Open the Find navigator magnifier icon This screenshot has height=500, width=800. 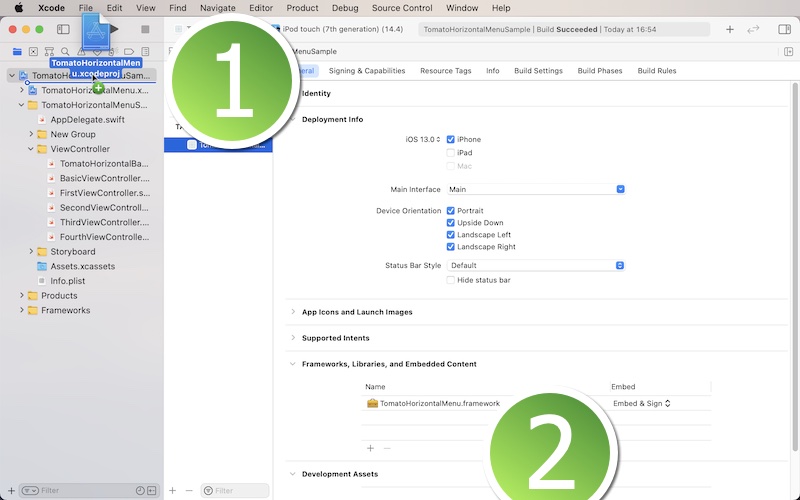click(65, 52)
